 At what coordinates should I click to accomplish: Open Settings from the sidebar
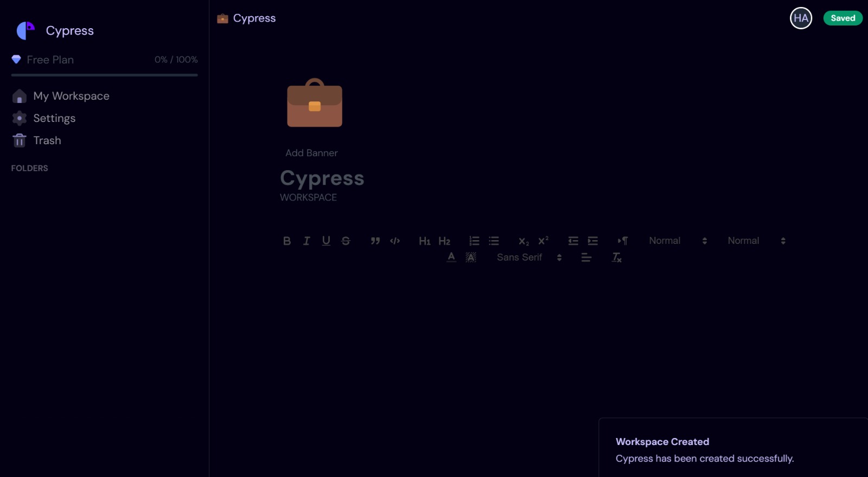point(54,118)
